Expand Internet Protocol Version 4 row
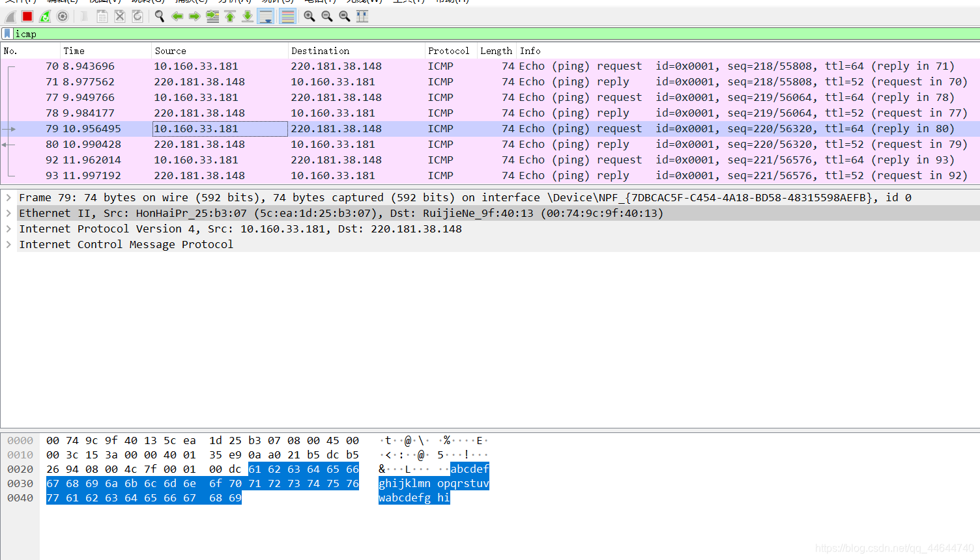Image resolution: width=980 pixels, height=560 pixels. tap(8, 229)
